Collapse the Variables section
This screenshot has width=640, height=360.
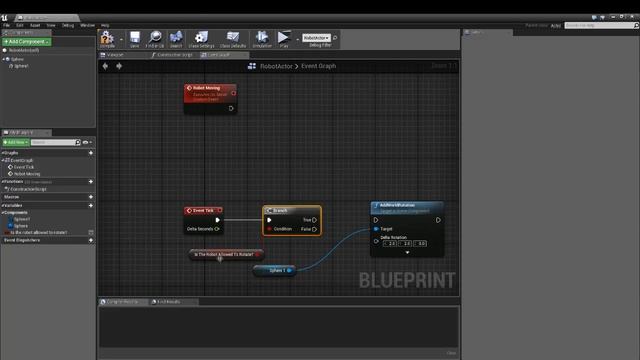click(3, 205)
